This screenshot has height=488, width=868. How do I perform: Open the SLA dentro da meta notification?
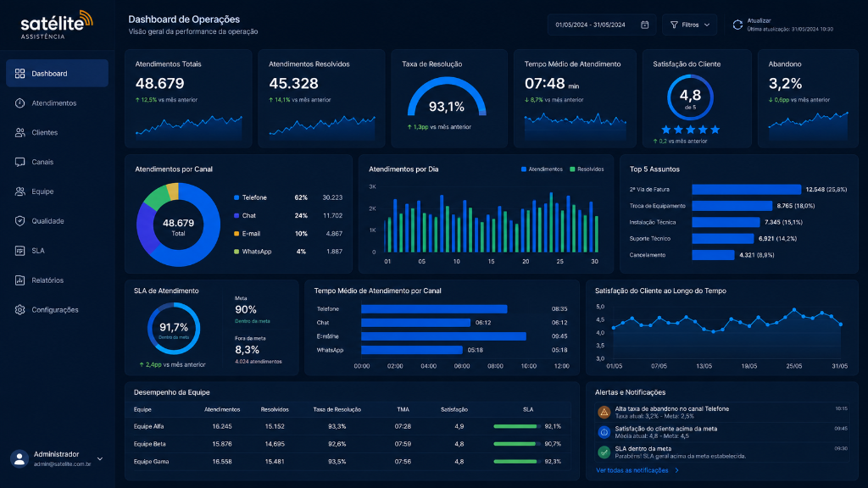(722, 452)
